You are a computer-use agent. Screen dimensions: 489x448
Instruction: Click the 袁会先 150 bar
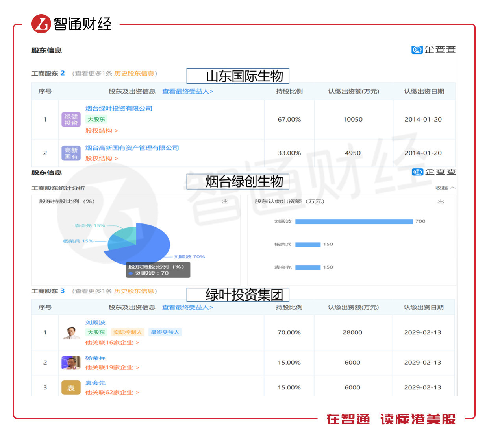tap(308, 267)
